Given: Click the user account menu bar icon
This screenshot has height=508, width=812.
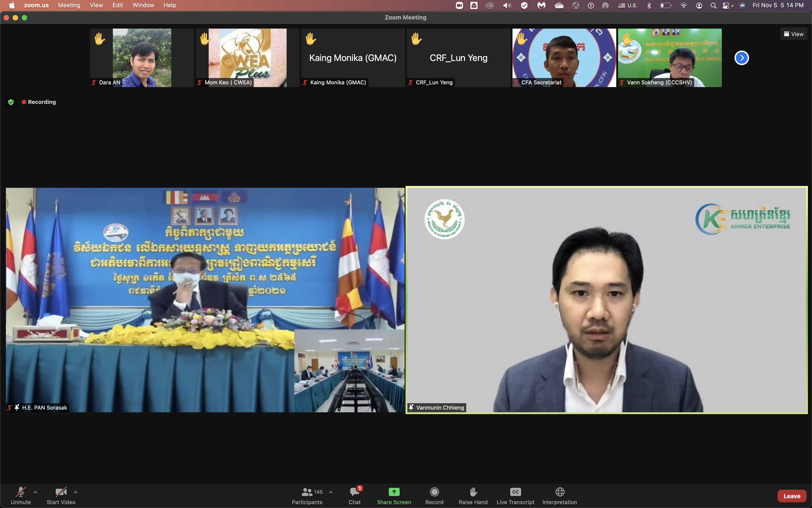Looking at the screenshot, I should [699, 5].
